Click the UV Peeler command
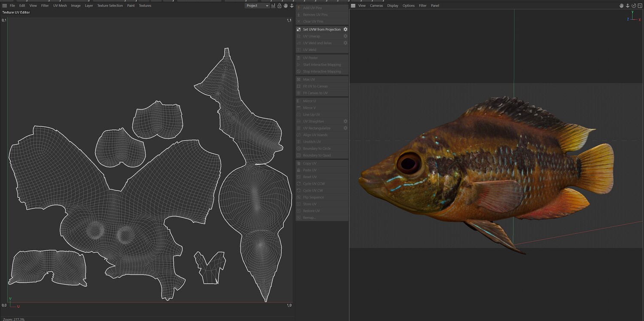 [322, 58]
